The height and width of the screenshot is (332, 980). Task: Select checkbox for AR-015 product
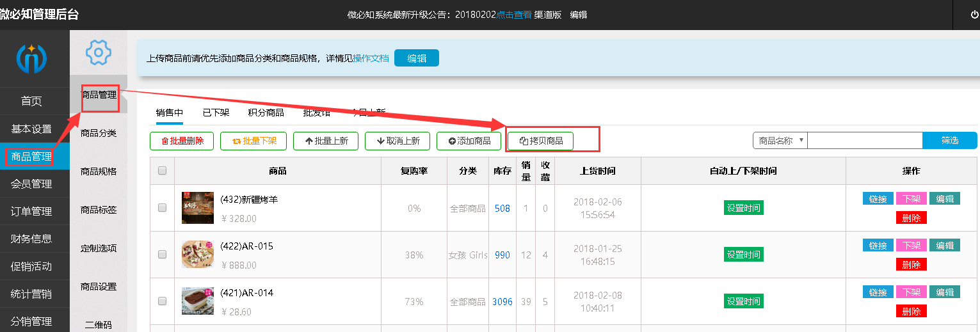pos(162,255)
